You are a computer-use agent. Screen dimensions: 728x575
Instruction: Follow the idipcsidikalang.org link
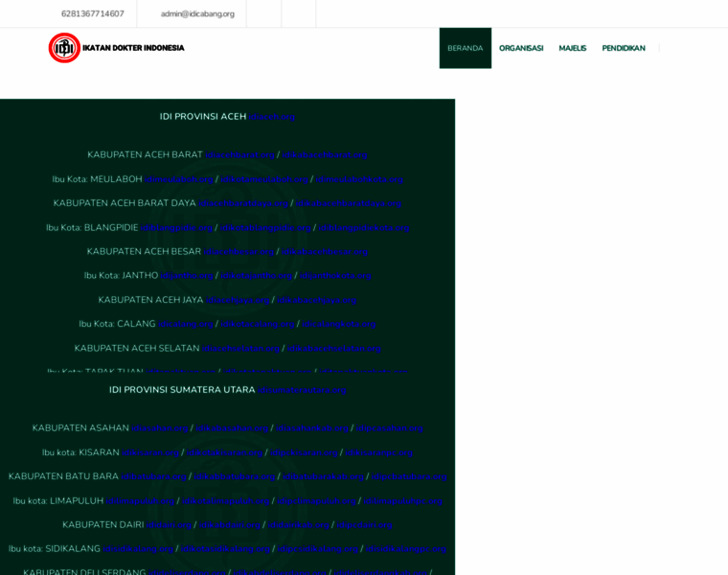pyautogui.click(x=318, y=549)
